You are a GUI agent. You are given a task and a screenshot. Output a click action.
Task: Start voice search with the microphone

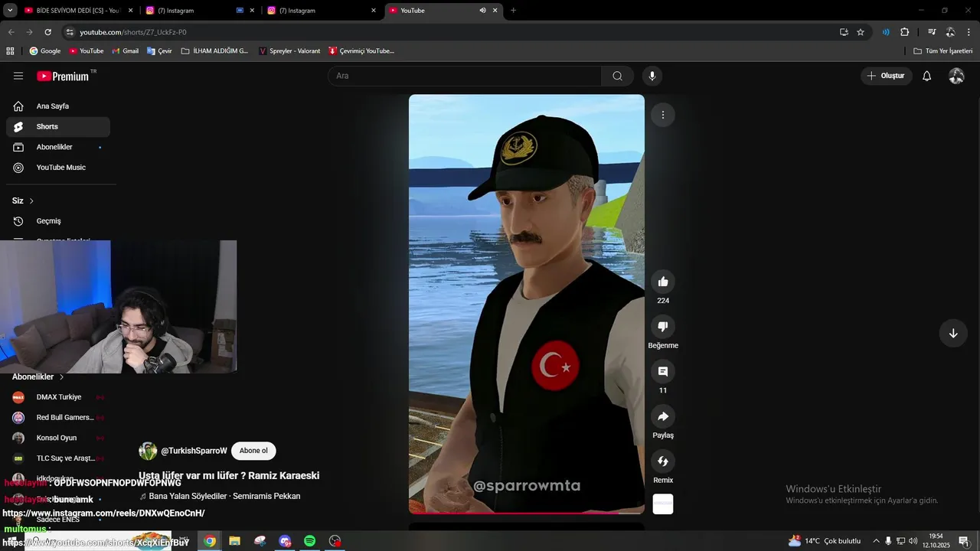click(x=652, y=76)
